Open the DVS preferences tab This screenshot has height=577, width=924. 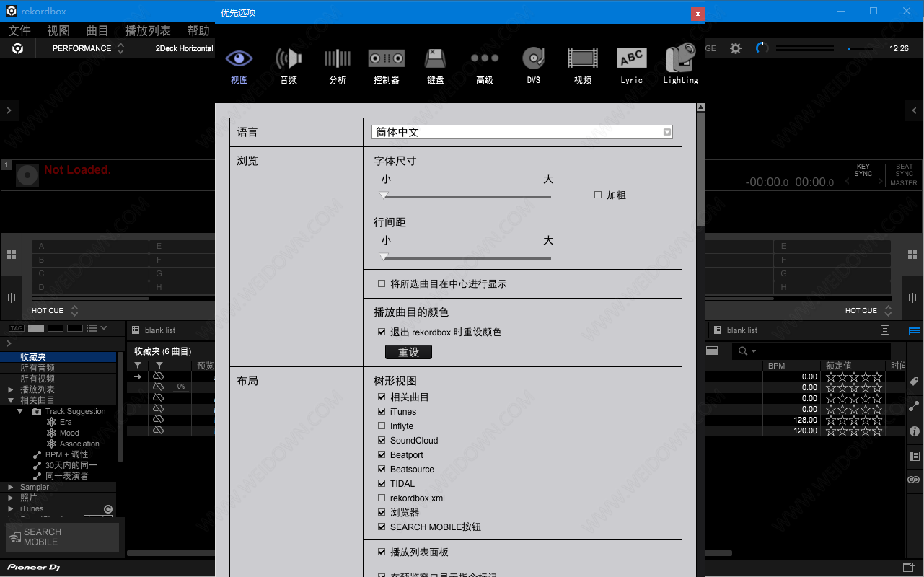(x=534, y=65)
